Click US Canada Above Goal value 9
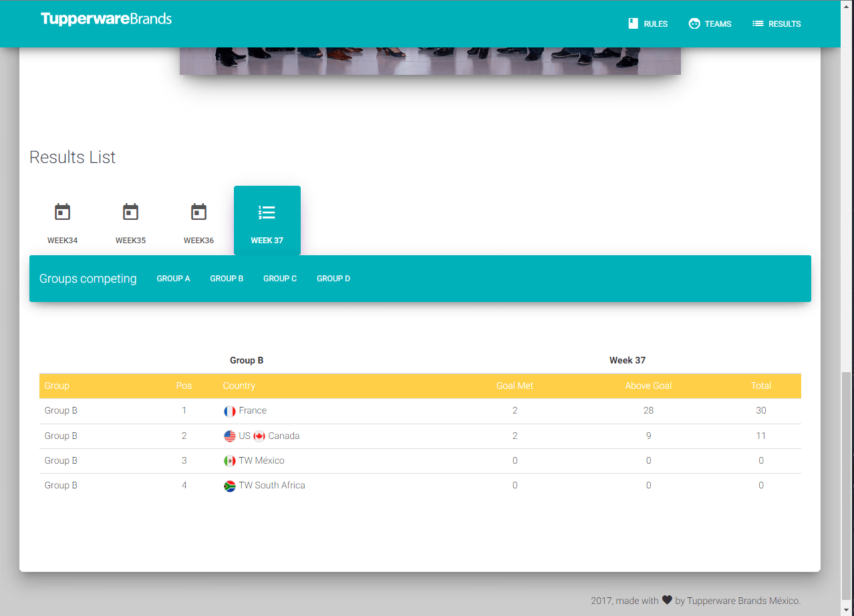The image size is (854, 616). pyautogui.click(x=648, y=436)
